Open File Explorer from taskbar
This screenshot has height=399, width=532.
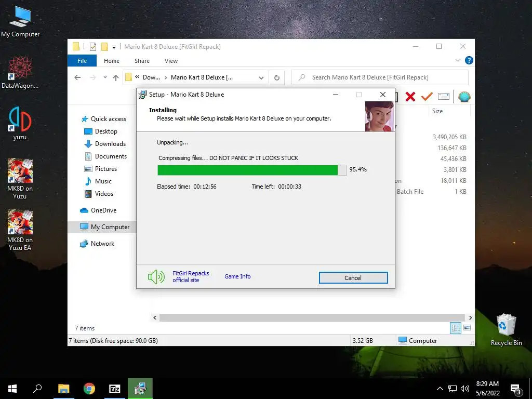[x=63, y=389]
